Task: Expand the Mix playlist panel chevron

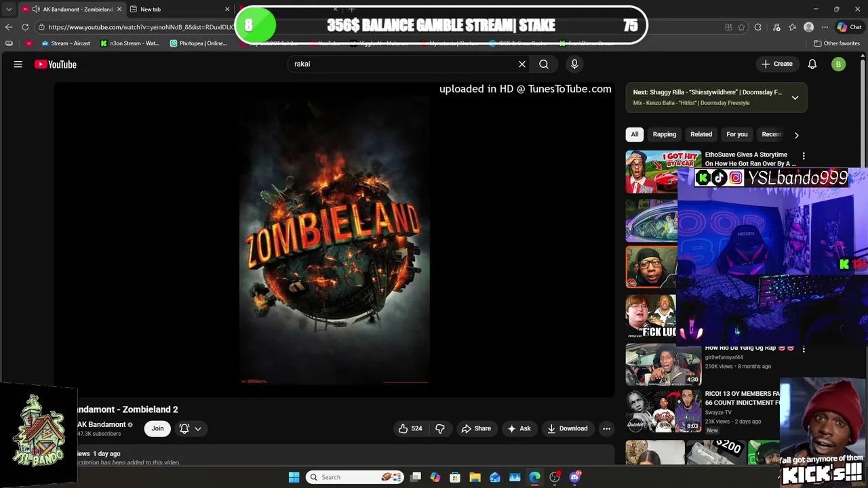Action: pyautogui.click(x=795, y=98)
